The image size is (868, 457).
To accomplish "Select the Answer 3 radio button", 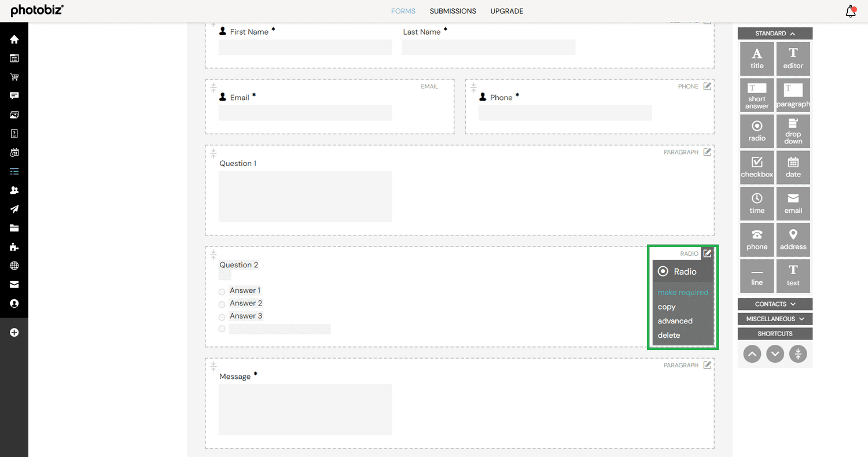I will [x=222, y=317].
